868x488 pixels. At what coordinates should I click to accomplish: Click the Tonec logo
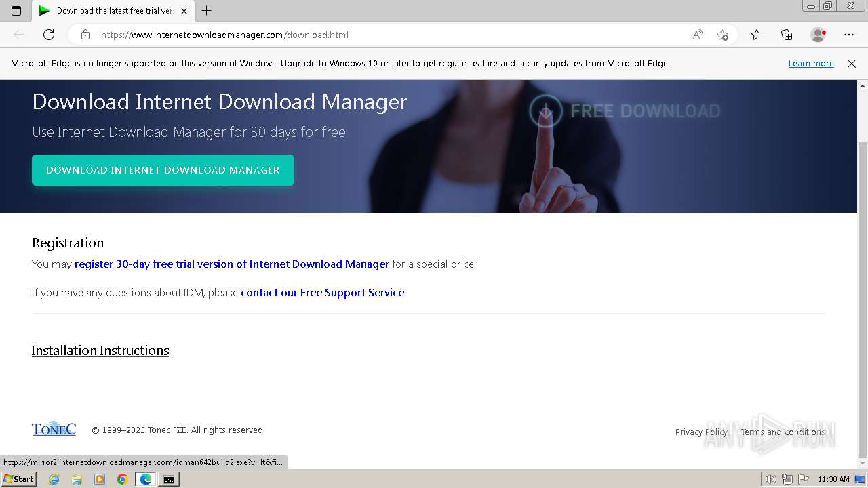coord(54,429)
